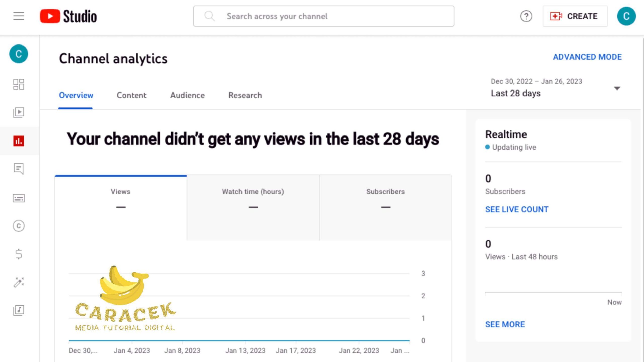Click the SEE LIVE COUNT link

(x=516, y=209)
